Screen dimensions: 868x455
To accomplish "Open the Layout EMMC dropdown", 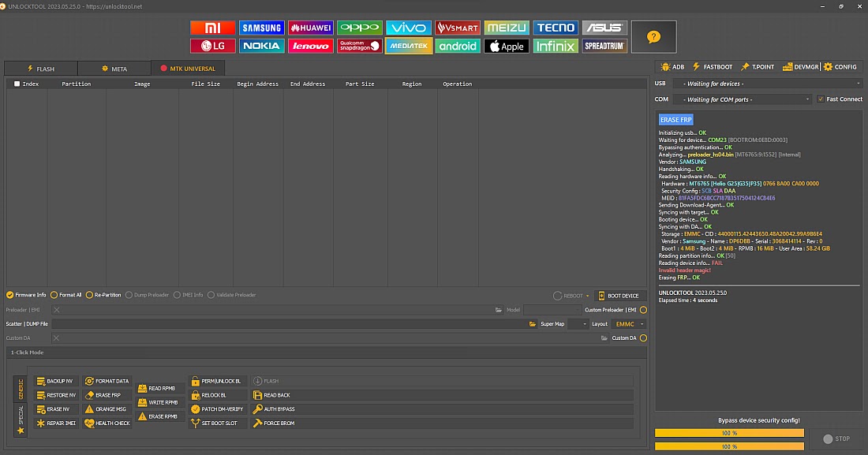I will pos(629,324).
